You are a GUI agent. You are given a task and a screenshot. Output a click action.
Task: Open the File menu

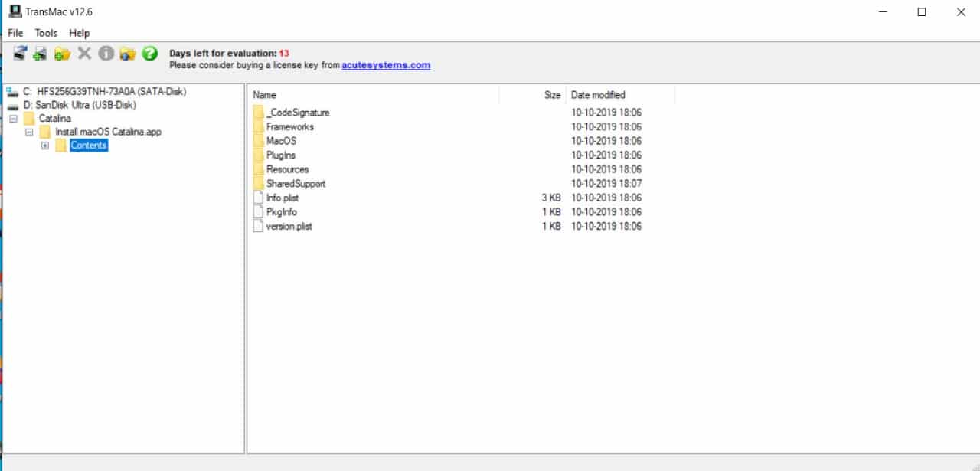pyautogui.click(x=15, y=33)
